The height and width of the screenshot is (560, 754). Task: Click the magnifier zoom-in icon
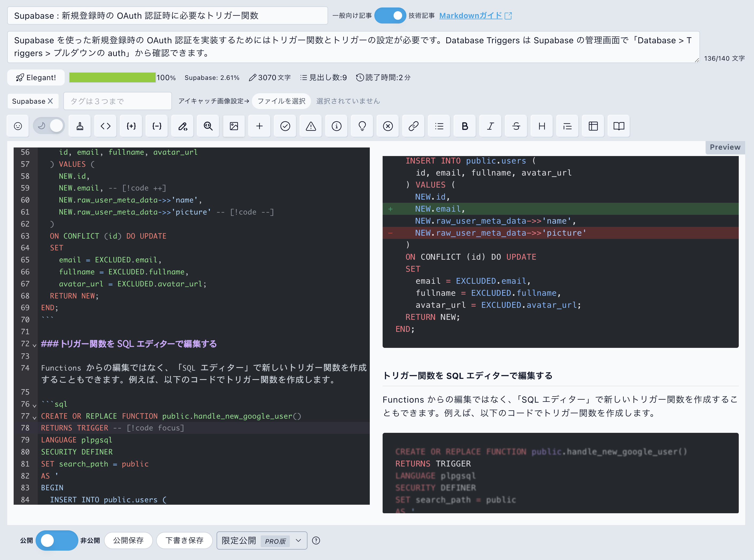click(208, 126)
